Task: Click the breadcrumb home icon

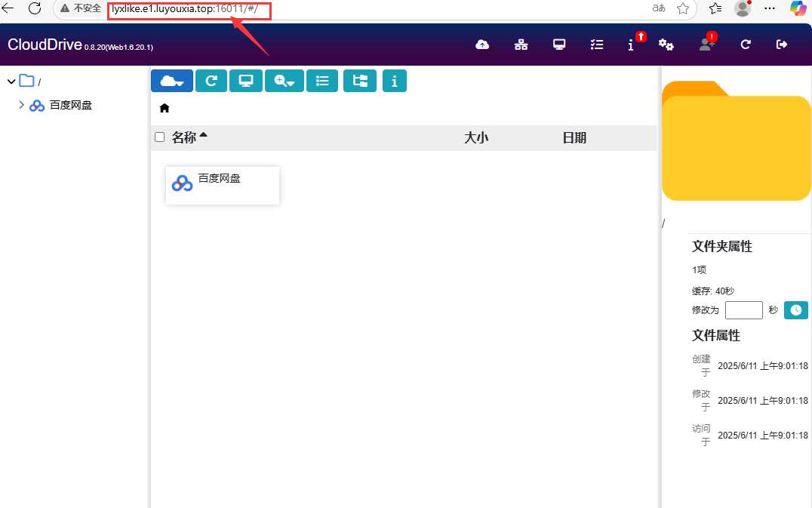Action: click(x=164, y=108)
